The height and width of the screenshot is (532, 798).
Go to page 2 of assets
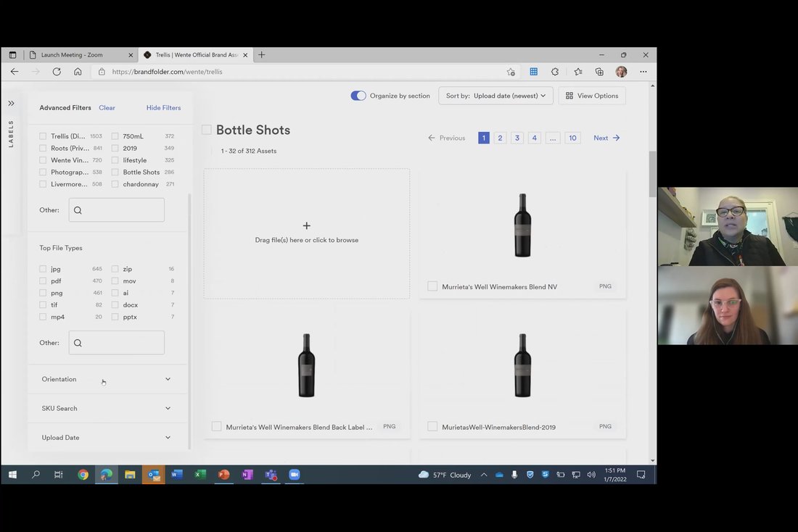tap(501, 138)
